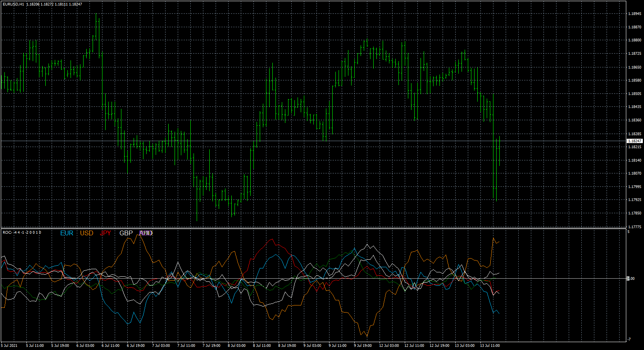Click price level 1.18580 on axis
This screenshot has height=350, width=644.
tap(634, 80)
